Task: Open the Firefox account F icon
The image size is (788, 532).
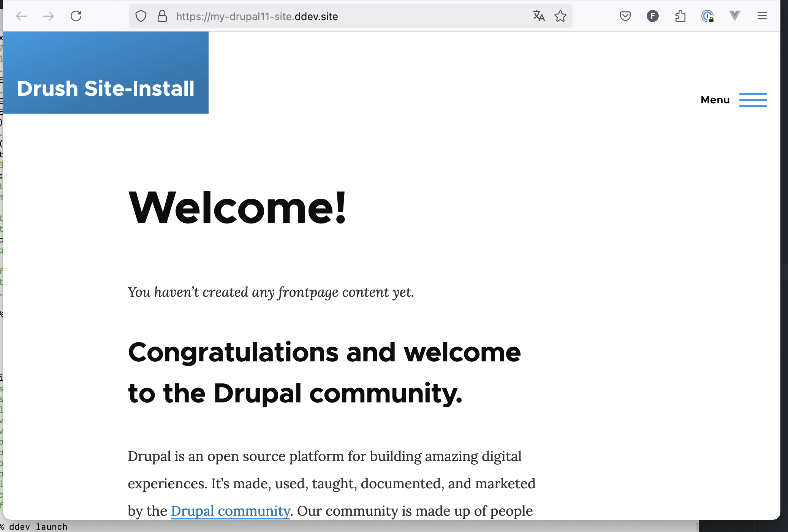Action: click(653, 16)
